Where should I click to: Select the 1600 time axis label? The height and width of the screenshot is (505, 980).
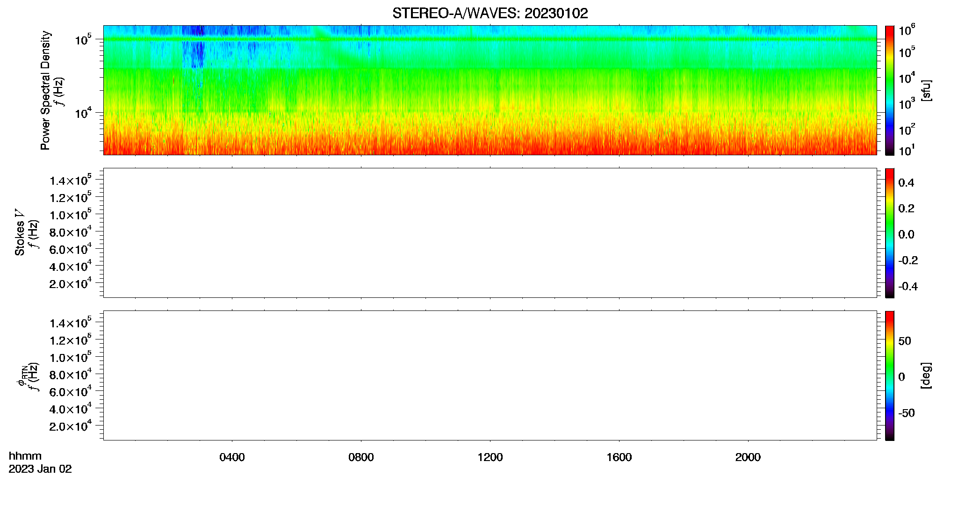click(619, 457)
